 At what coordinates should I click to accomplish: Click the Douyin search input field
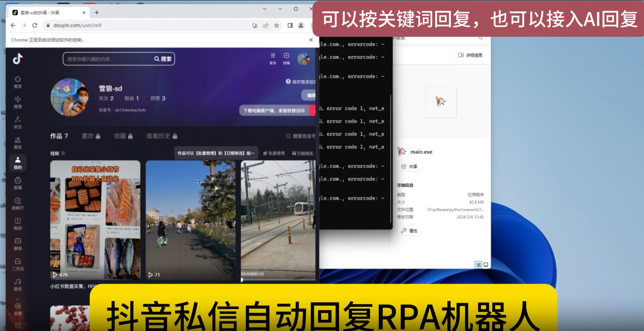(108, 59)
